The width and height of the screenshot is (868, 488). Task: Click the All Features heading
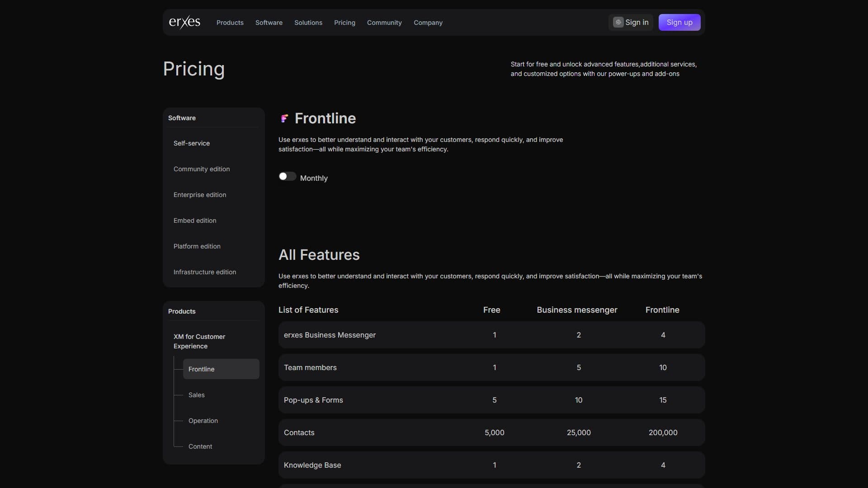(319, 255)
